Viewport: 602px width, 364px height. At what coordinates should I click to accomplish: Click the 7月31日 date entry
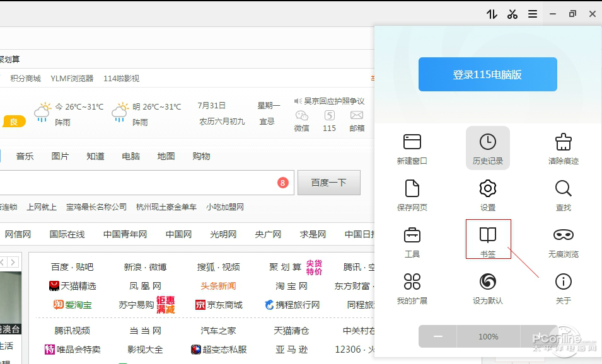pyautogui.click(x=211, y=105)
